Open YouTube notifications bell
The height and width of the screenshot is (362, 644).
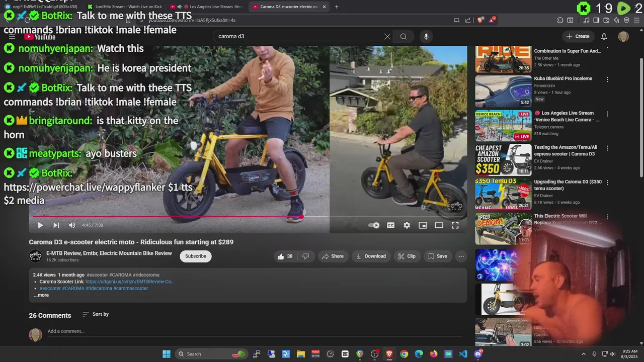(604, 36)
